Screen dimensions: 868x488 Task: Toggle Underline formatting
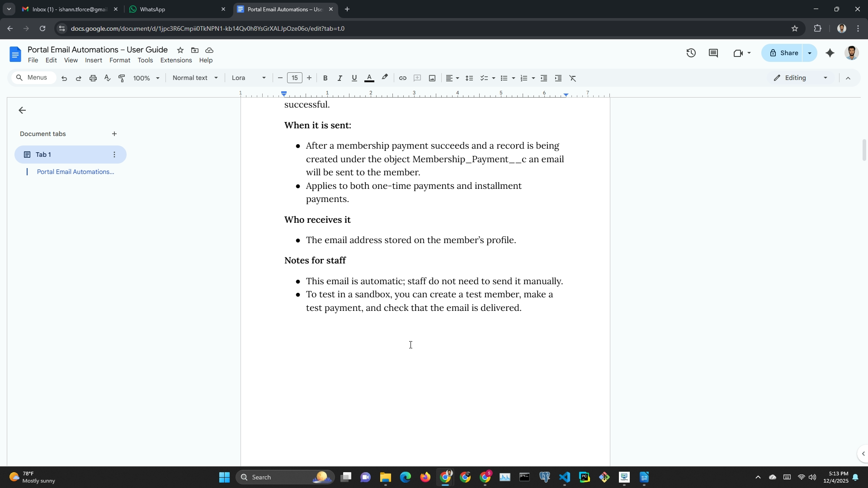point(354,78)
